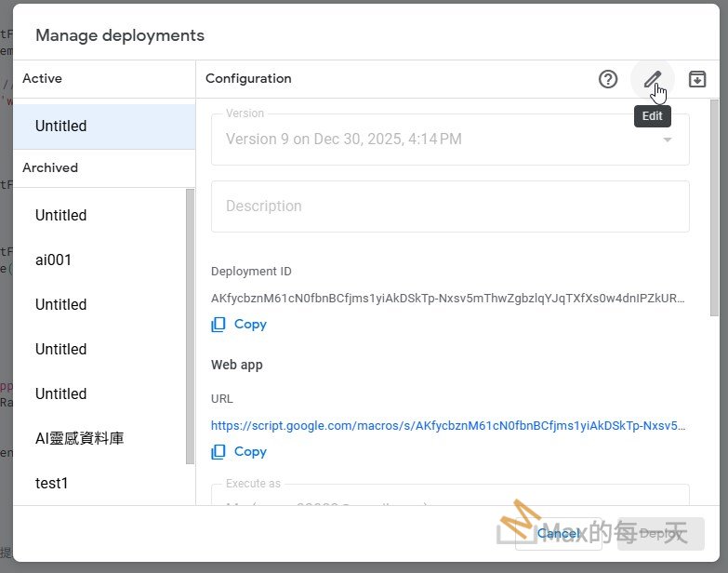Click the archived list scrollbar
The width and height of the screenshot is (728, 573).
[191, 326]
